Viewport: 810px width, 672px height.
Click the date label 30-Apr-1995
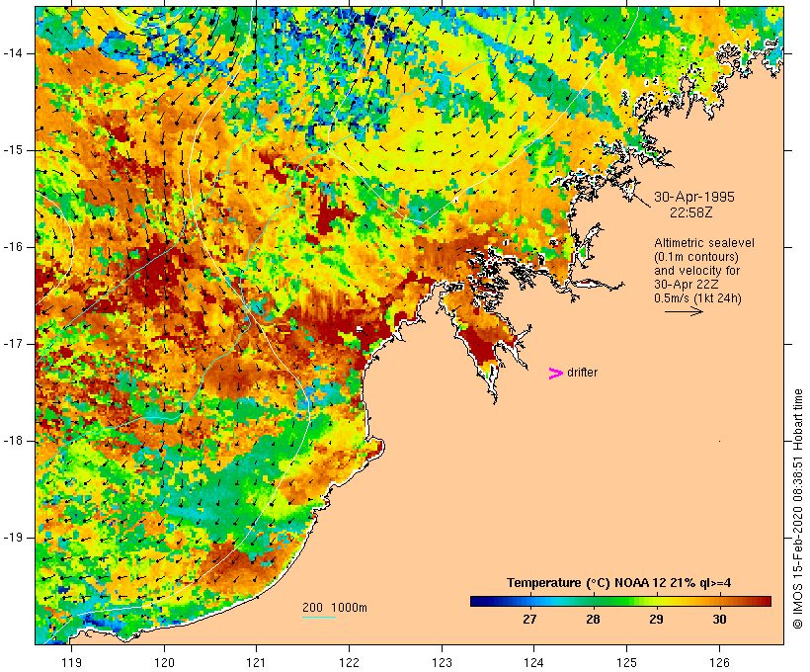[x=694, y=197]
